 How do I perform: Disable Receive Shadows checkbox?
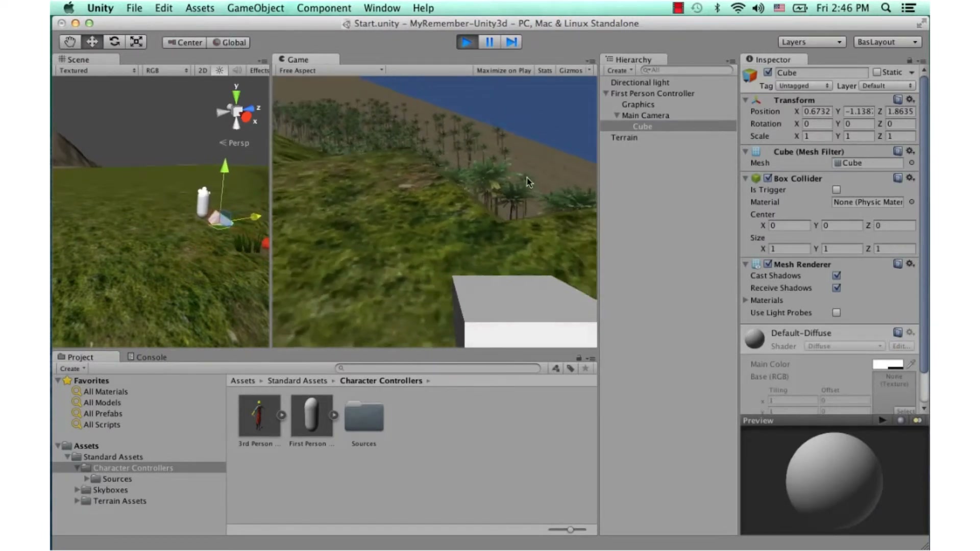click(x=836, y=288)
